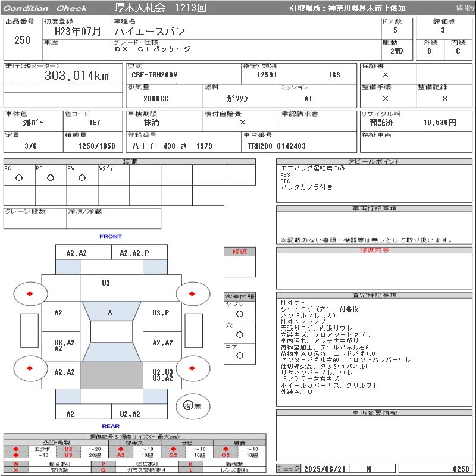Image resolution: width=476 pixels, height=476 pixels.
Task: Select the grade DX GLパッケージ
Action: click(x=152, y=49)
